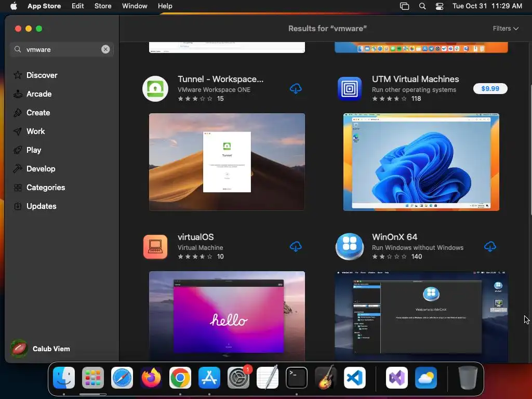The image size is (532, 399).
Task: Download WinOnX 64 via cloud icon
Action: click(x=490, y=247)
